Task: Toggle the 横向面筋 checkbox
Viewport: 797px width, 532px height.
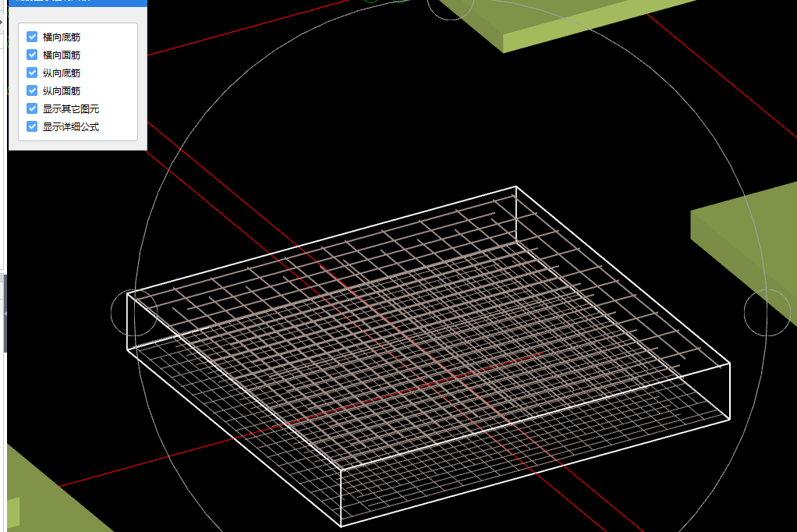Action: [x=32, y=55]
